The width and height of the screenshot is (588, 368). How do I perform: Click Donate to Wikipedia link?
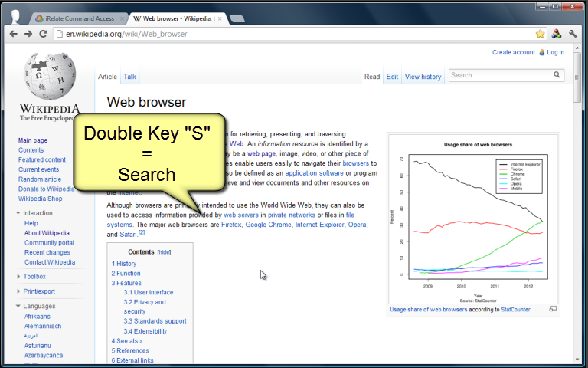pyautogui.click(x=46, y=189)
